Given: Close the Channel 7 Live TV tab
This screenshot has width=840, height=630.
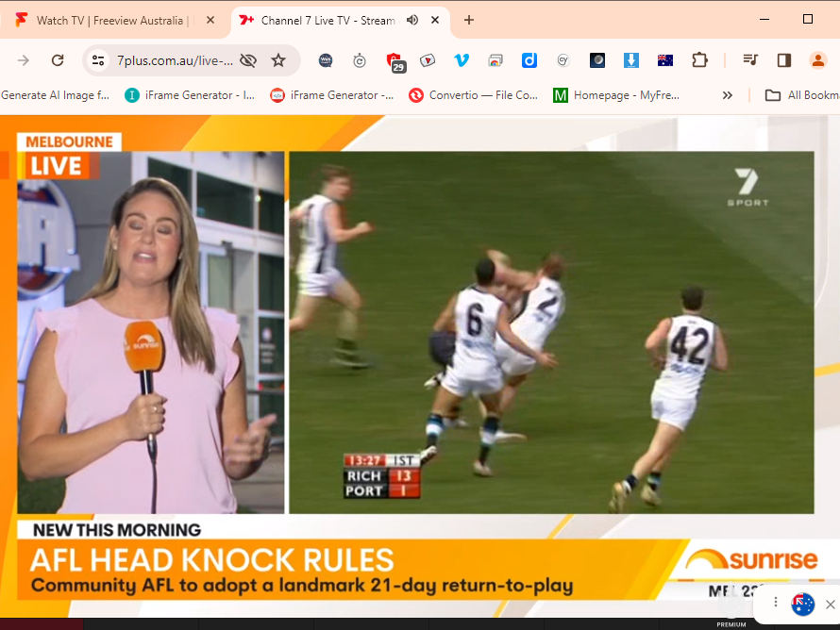Looking at the screenshot, I should pos(435,21).
